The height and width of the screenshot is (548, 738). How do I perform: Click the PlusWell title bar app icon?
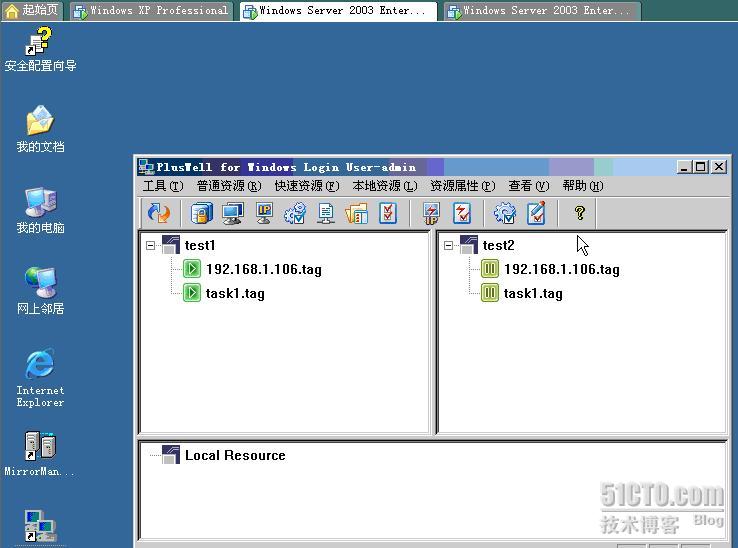[146, 167]
